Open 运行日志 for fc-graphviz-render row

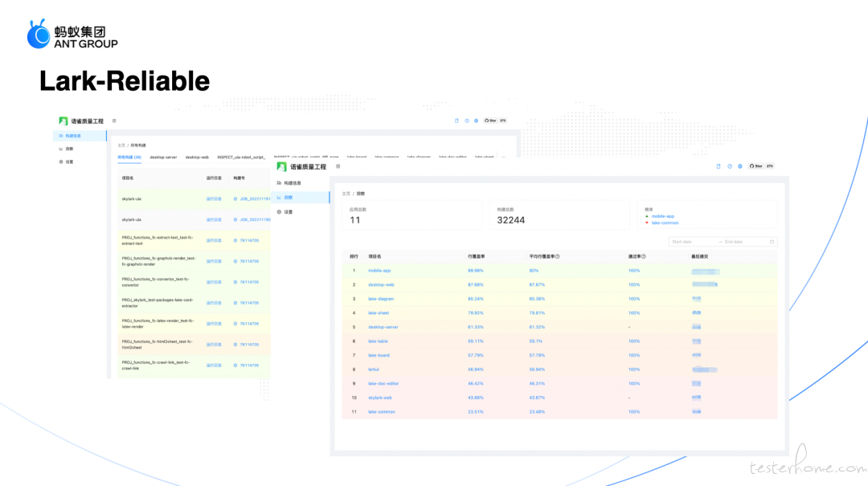pos(214,261)
